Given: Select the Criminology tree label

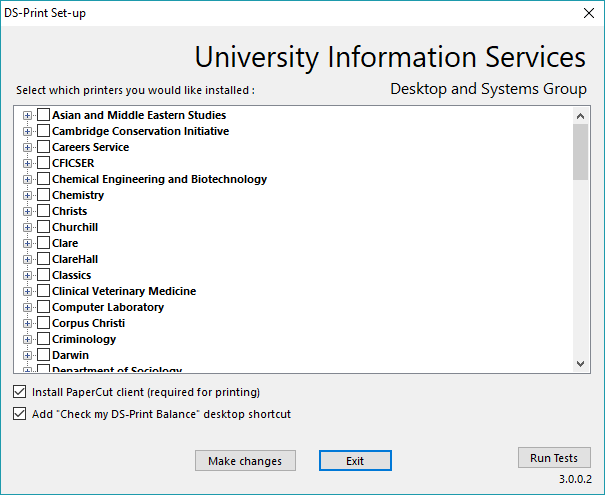Looking at the screenshot, I should (x=84, y=339).
